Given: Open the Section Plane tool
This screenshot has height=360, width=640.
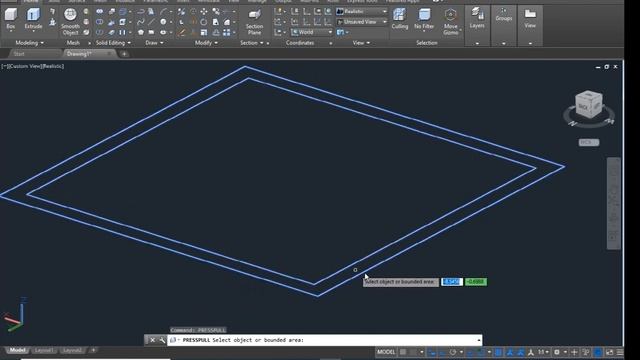Looking at the screenshot, I should pos(254,21).
